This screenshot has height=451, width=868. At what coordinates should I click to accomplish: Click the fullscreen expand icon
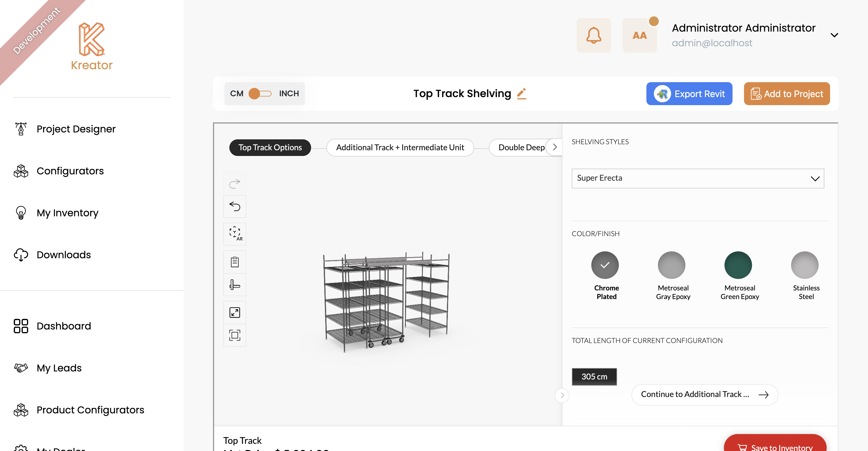coord(235,312)
